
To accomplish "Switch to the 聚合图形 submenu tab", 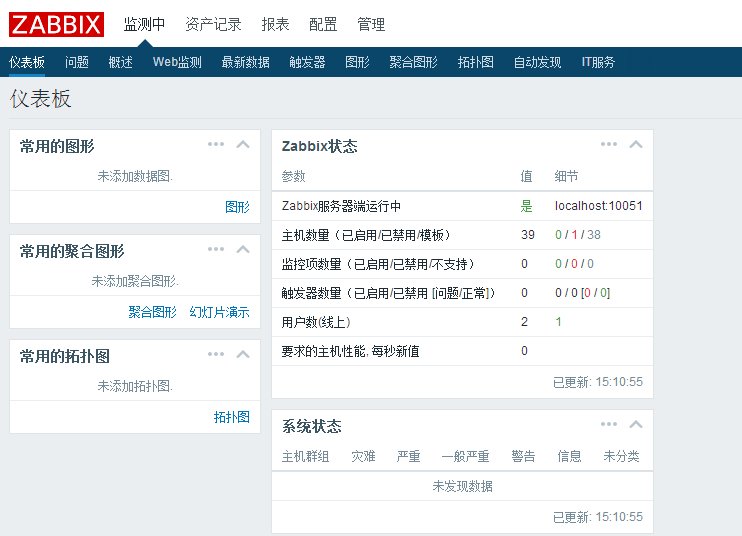I will (x=414, y=62).
